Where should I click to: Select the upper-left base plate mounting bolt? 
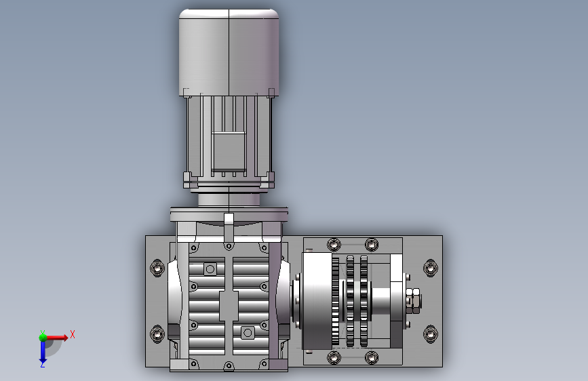click(x=157, y=268)
